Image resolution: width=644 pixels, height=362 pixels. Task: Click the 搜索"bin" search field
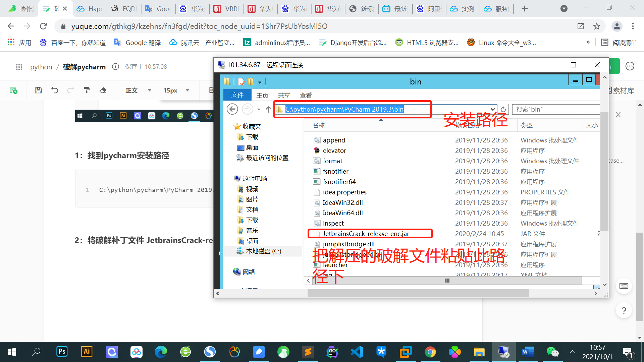pos(556,109)
